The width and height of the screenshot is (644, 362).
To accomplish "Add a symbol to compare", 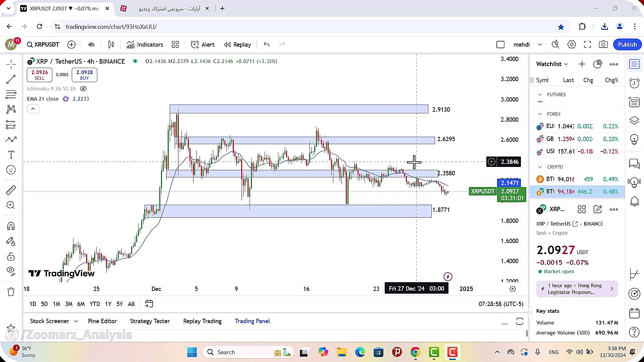I will click(x=71, y=45).
